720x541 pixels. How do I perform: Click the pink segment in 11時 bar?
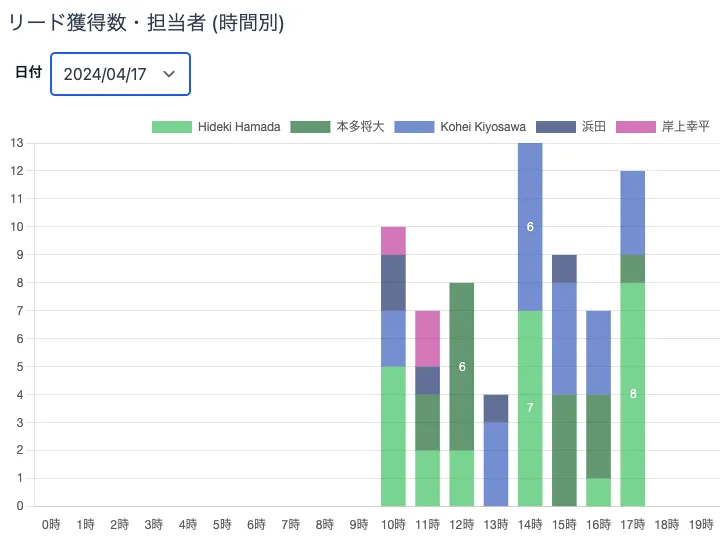coord(427,338)
